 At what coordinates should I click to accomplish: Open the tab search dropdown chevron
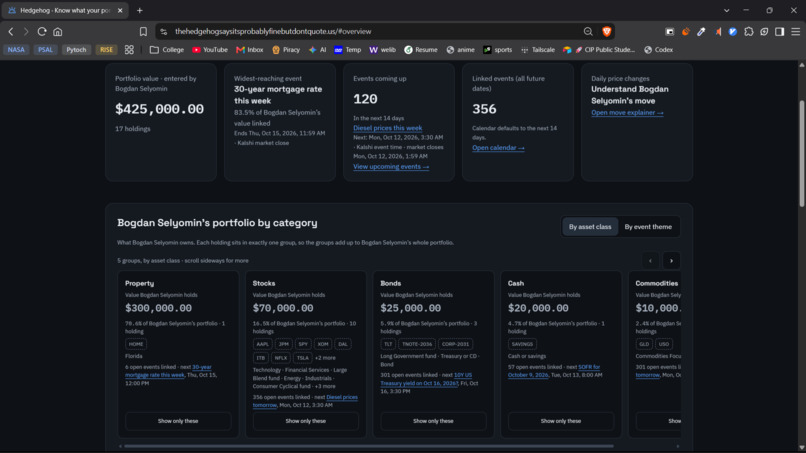click(x=726, y=10)
